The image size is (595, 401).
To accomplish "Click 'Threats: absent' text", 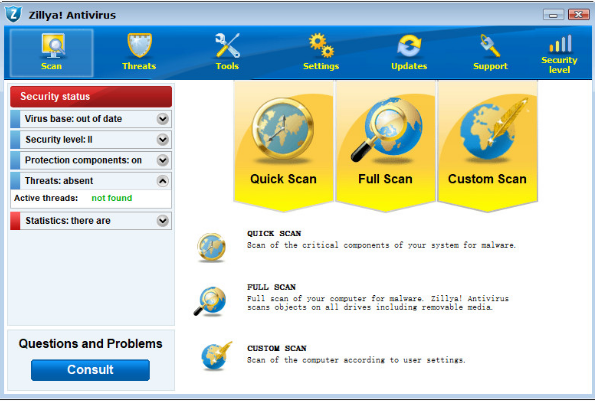I will click(x=59, y=181).
